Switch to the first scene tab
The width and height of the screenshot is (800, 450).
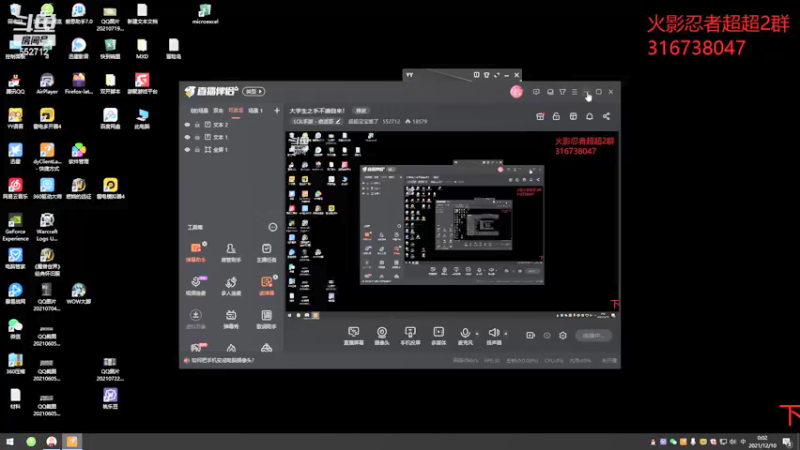199,110
